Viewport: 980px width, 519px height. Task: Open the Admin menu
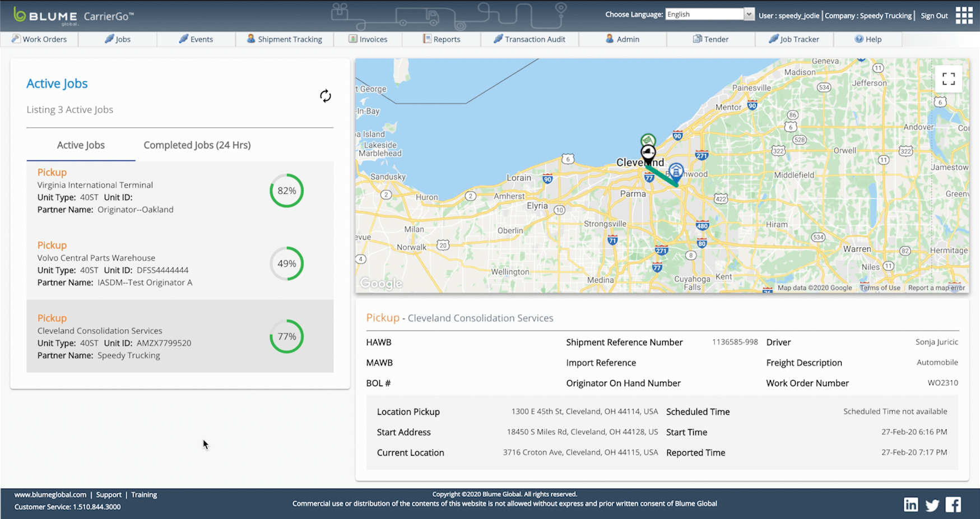[623, 39]
